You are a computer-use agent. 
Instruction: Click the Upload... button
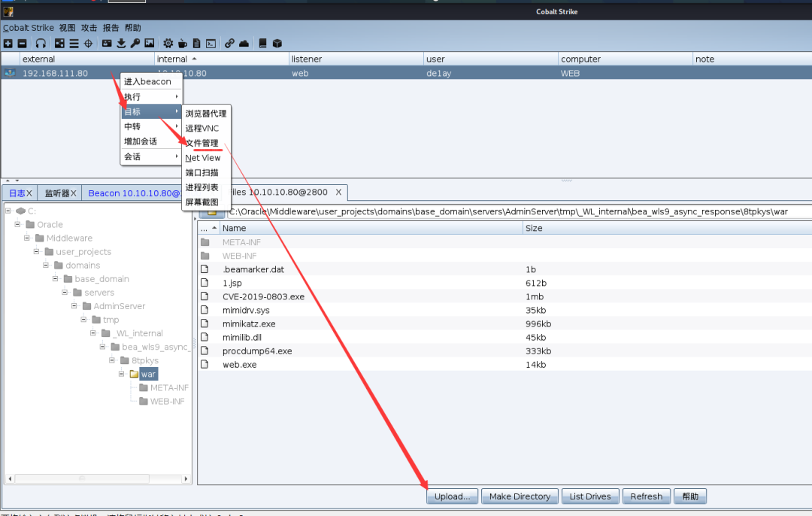click(453, 496)
